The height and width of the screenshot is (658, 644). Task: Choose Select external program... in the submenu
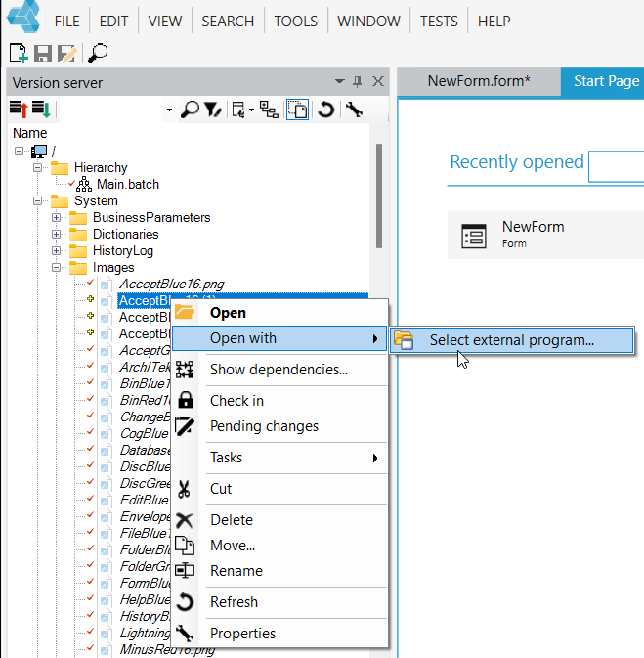(511, 340)
